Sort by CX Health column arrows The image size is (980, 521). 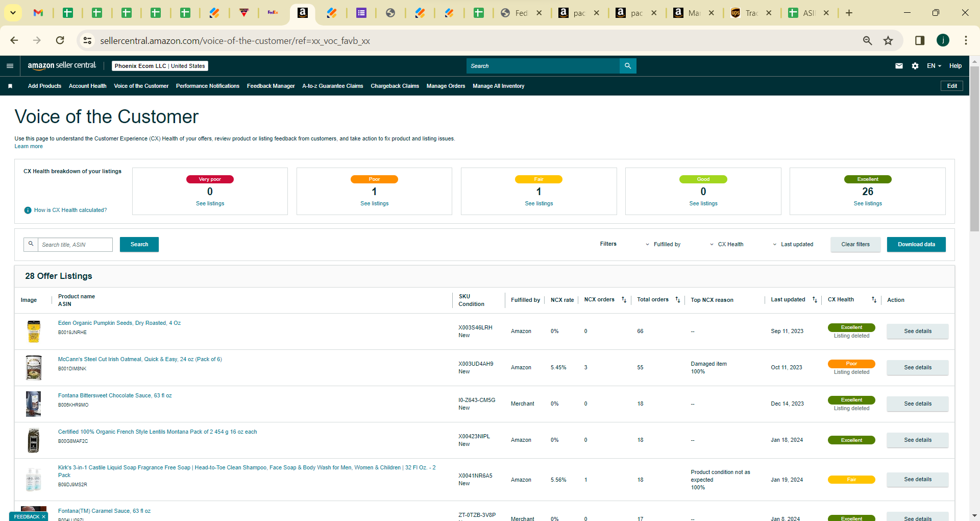pos(874,300)
